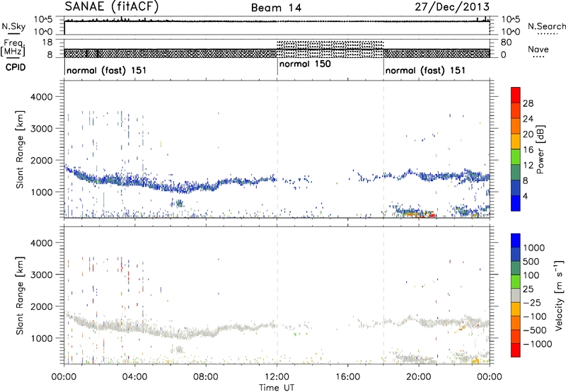The height and width of the screenshot is (392, 566).
Task: Click the '16' power colorbar value
Action: click(x=528, y=150)
